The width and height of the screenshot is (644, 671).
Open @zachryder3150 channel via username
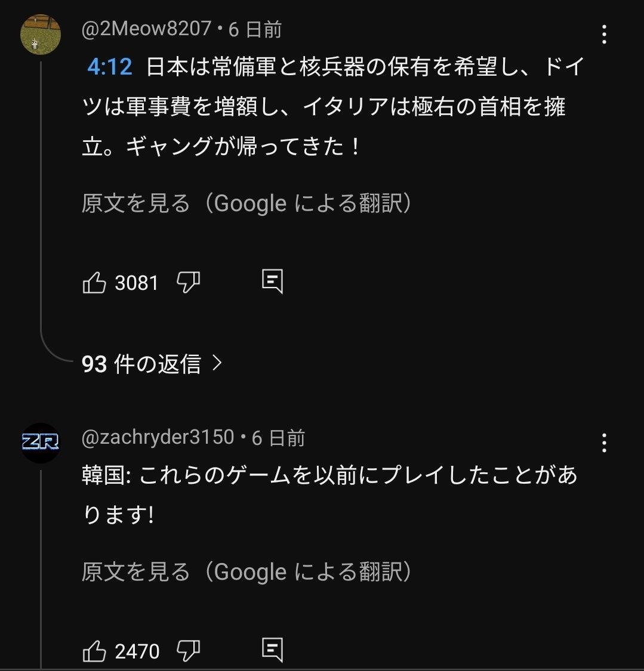[x=158, y=438]
